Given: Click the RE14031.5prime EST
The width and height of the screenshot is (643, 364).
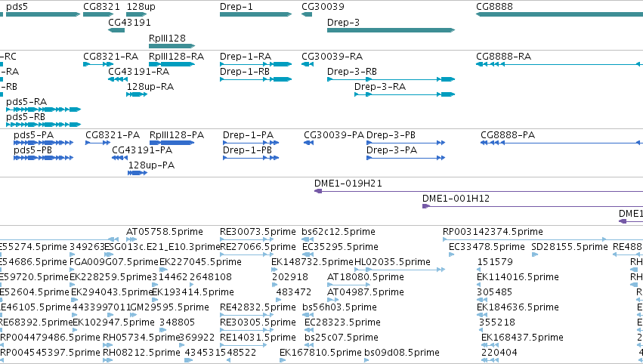Looking at the screenshot, I should pyautogui.click(x=243, y=345).
